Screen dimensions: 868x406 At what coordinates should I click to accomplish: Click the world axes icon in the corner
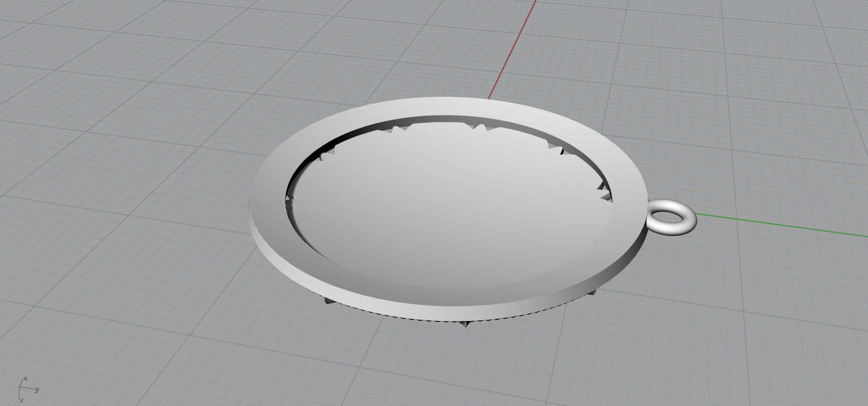point(29,390)
